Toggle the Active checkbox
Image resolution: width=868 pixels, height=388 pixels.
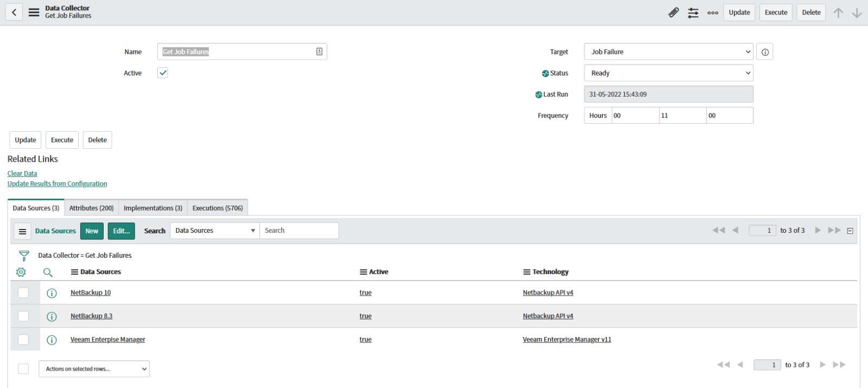point(163,73)
